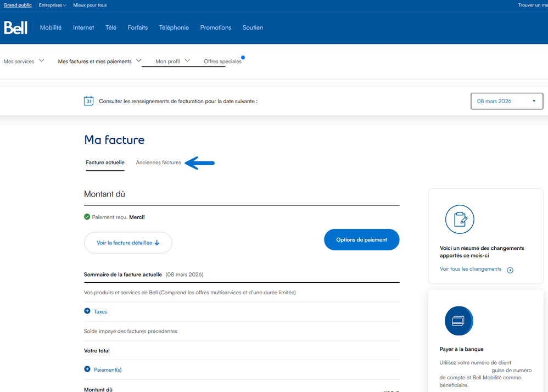Screen dimensions: 548x392
Task: Open Voir tous les changements link
Action: pyautogui.click(x=471, y=268)
